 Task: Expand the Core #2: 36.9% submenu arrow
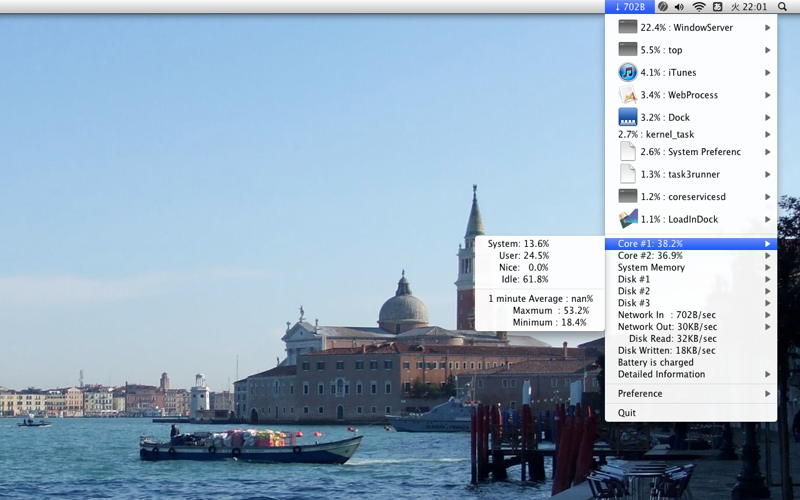pos(767,256)
